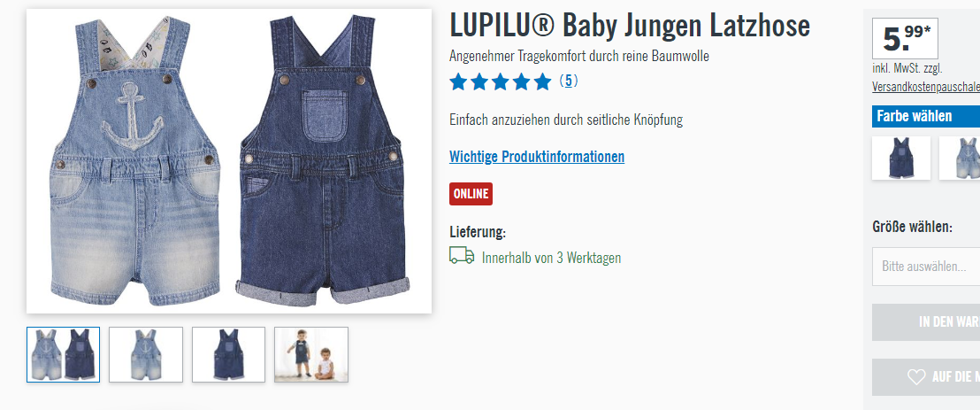980x410 pixels.
Task: Click the Farbe wählen header
Action: (x=926, y=116)
